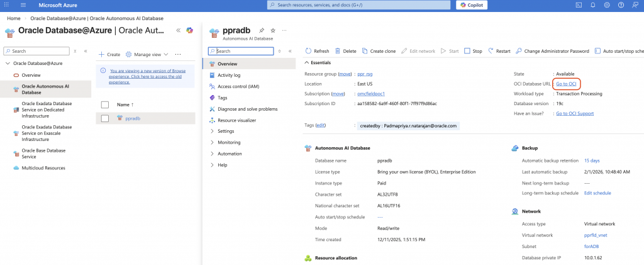Viewport: 644px width, 265px height.
Task: Open the Manage view dropdown
Action: click(147, 55)
